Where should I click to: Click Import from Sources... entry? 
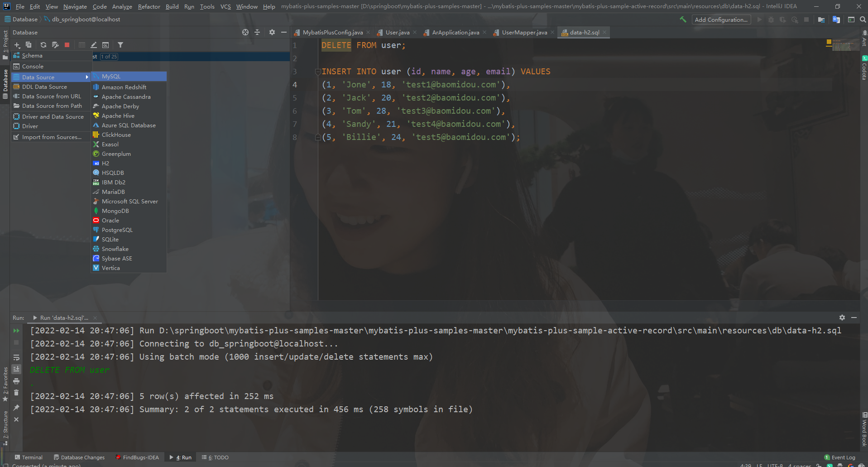pos(51,137)
